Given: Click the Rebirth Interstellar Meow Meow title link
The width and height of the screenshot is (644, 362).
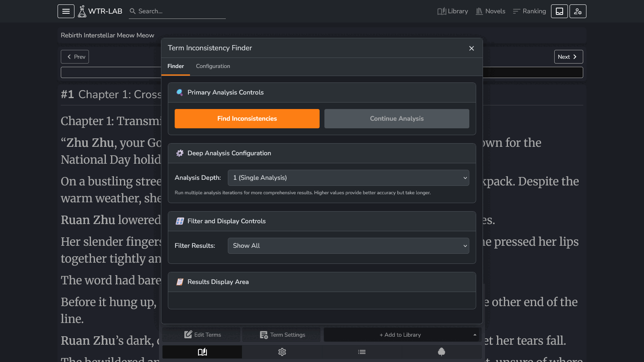Looking at the screenshot, I should click(107, 35).
